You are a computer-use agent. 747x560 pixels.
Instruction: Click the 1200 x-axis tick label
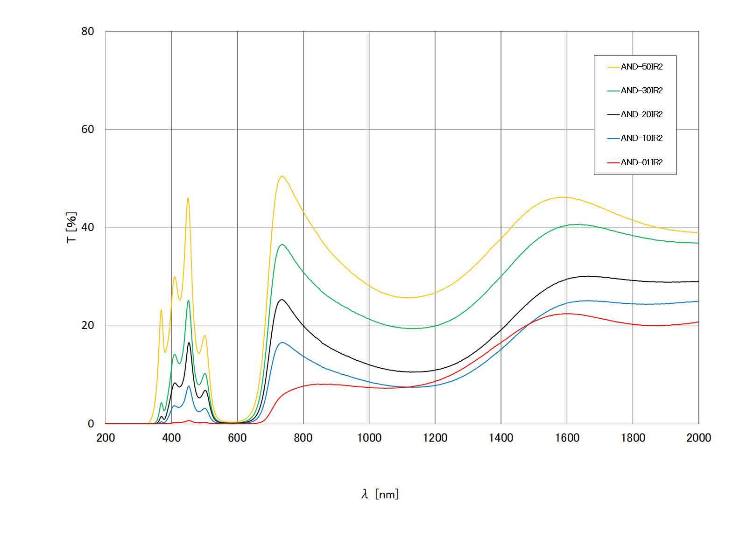435,438
